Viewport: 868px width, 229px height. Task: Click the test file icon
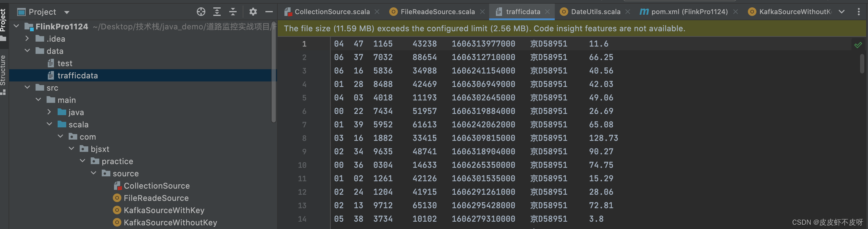point(51,63)
